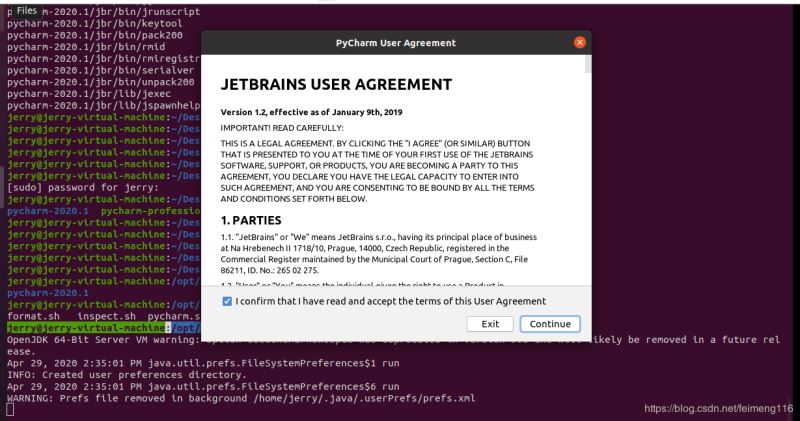
Task: Click 'IMPORTANT! READ CAREFULLY:' text
Action: (282, 128)
